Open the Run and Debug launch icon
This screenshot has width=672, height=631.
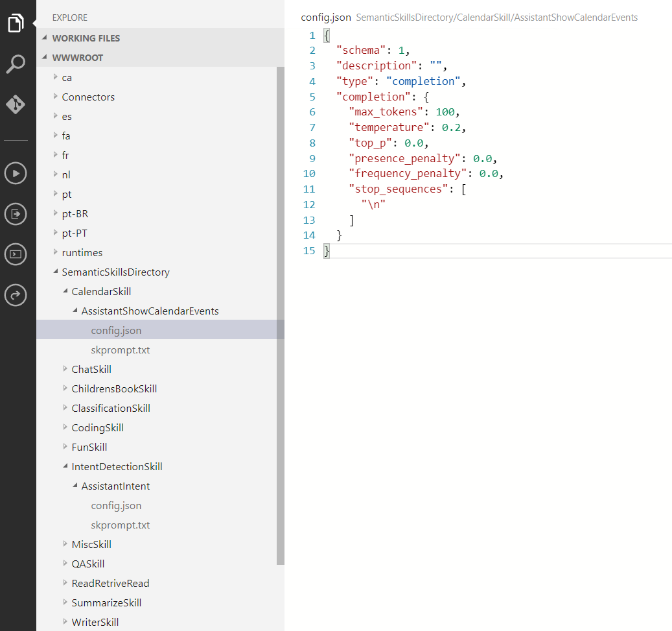pos(16,214)
